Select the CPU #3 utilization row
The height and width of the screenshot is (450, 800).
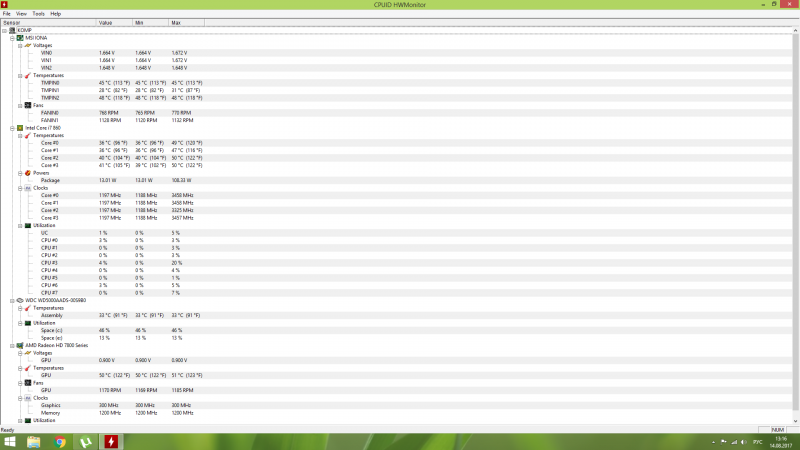pyautogui.click(x=396, y=263)
